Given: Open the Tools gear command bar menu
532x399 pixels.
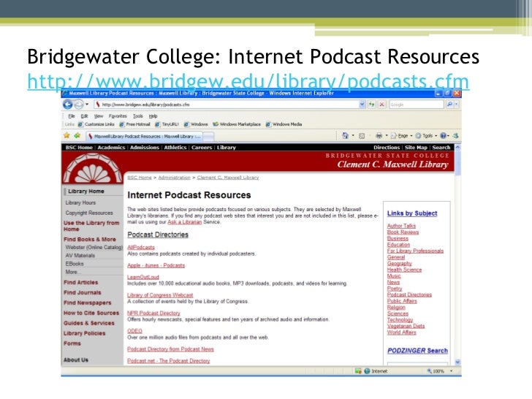Looking at the screenshot, I should [426, 136].
